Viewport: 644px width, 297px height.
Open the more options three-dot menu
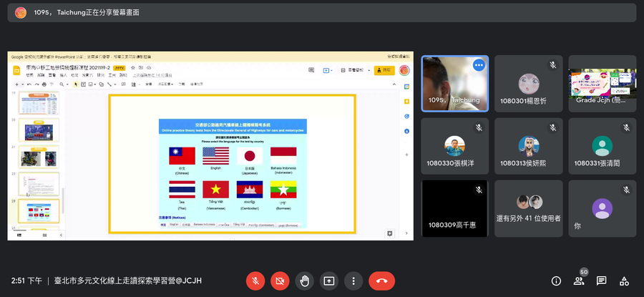[x=353, y=281]
